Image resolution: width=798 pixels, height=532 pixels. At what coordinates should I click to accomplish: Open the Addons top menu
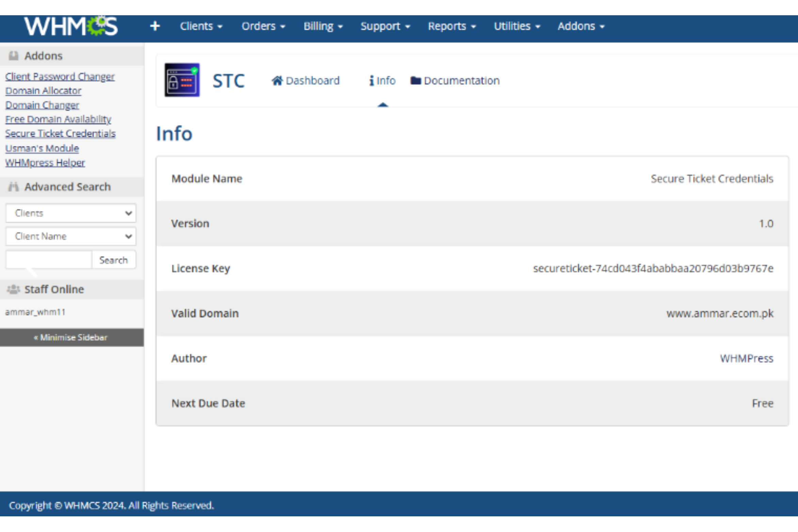pos(580,26)
